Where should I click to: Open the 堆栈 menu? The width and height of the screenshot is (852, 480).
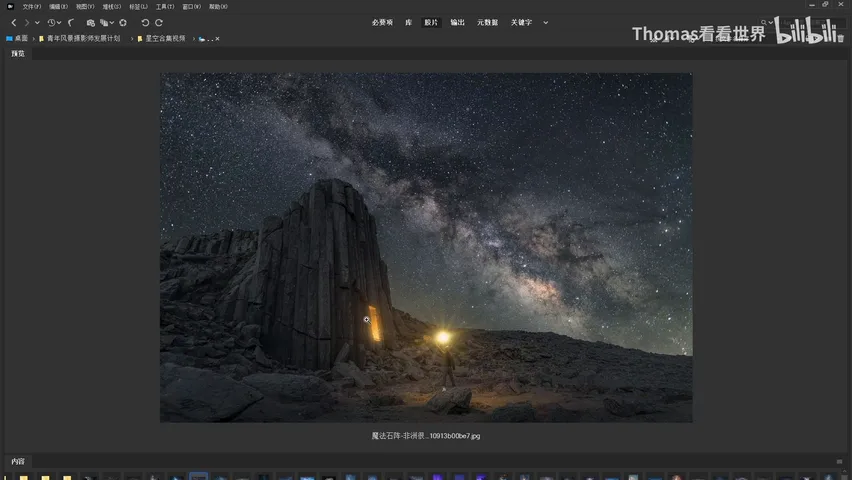[111, 7]
